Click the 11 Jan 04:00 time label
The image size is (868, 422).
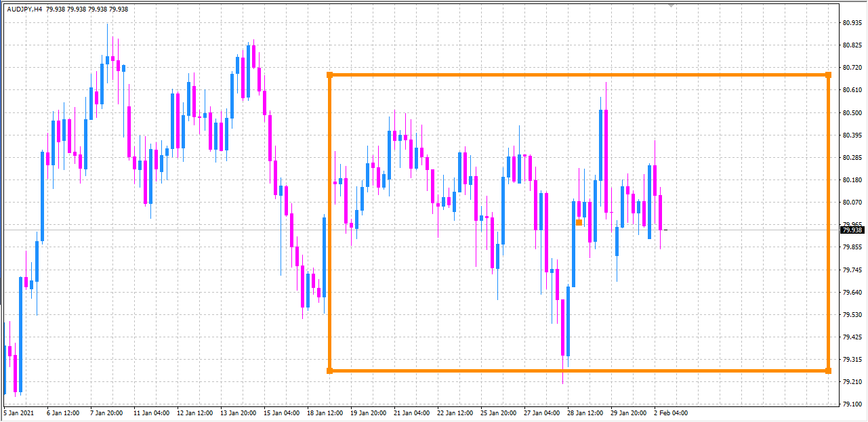pos(151,413)
